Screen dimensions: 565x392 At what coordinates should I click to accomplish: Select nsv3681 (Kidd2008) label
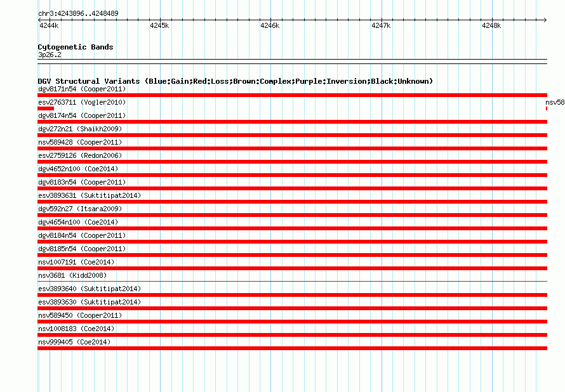(x=72, y=275)
